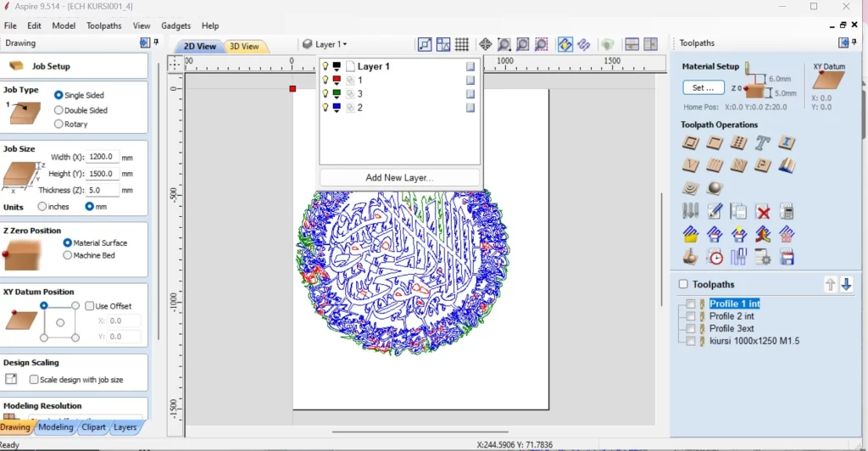Click the Delete toolpath red X icon

click(x=763, y=211)
